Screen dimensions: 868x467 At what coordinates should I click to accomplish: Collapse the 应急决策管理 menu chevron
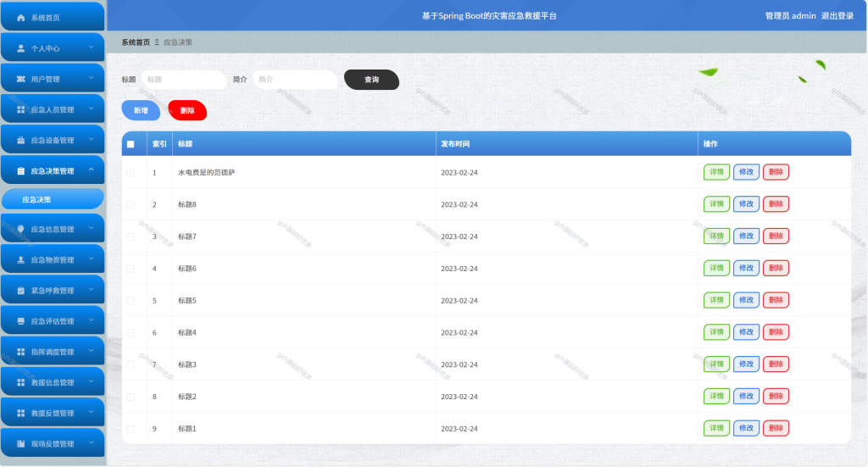point(92,170)
